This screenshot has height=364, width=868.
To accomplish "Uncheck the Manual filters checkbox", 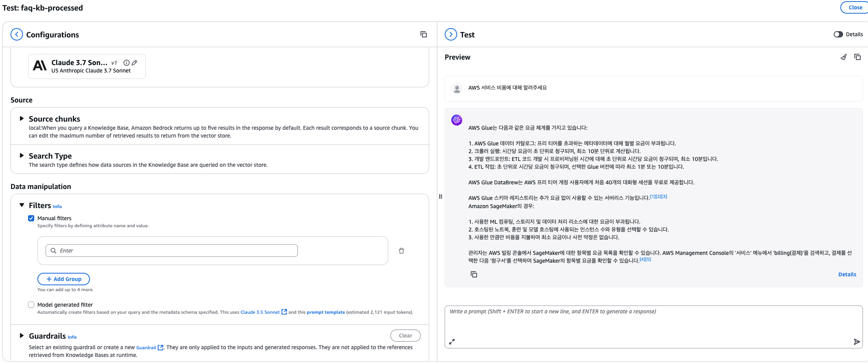I will pyautogui.click(x=31, y=218).
